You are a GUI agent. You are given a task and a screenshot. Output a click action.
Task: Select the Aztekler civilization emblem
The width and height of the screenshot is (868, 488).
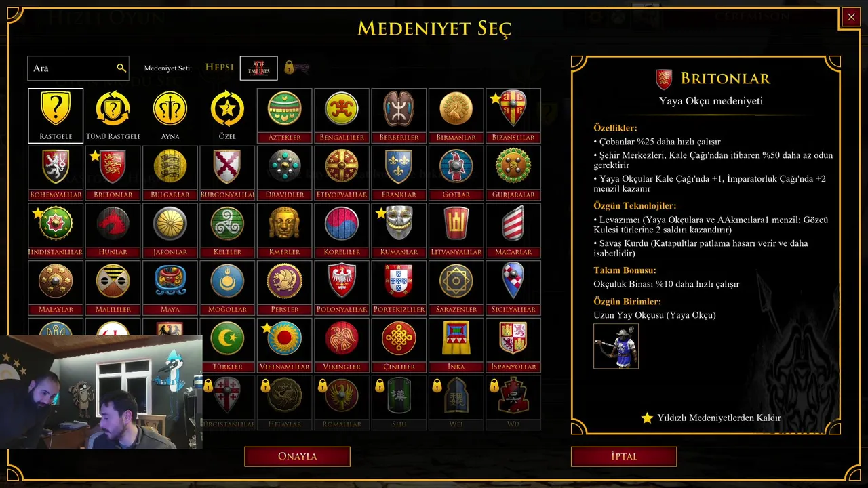(285, 115)
